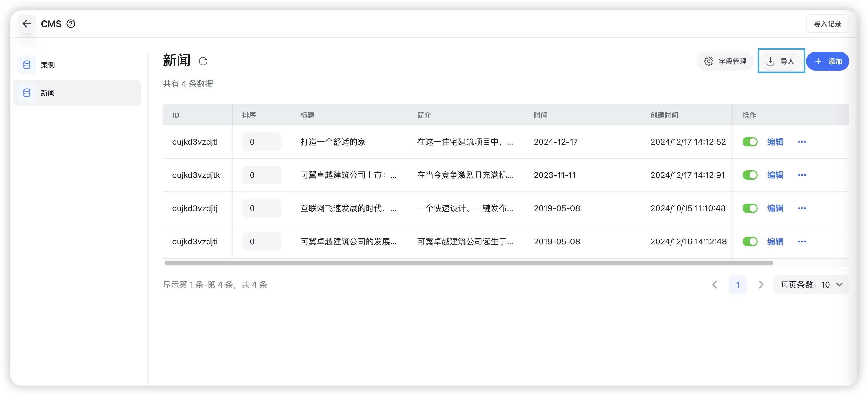Screen dimensions: 868x396
Task: Click 编辑 for row oujkd3vzdjti
Action: pos(775,241)
